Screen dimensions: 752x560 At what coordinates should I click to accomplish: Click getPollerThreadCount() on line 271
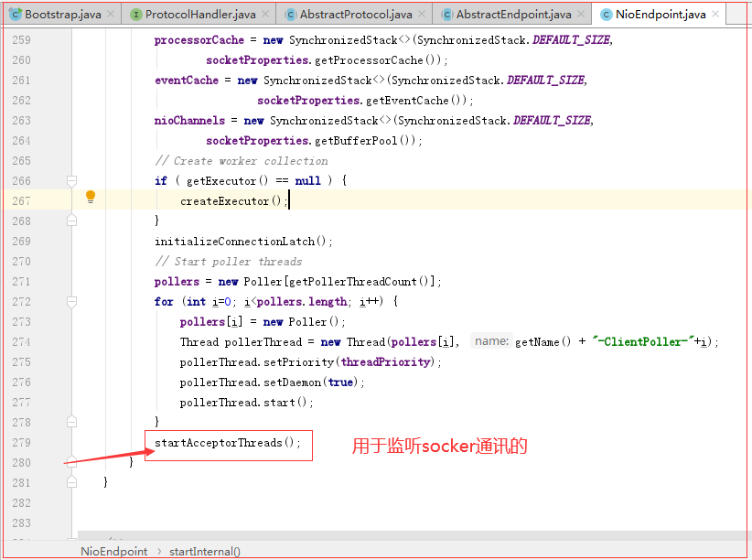361,282
